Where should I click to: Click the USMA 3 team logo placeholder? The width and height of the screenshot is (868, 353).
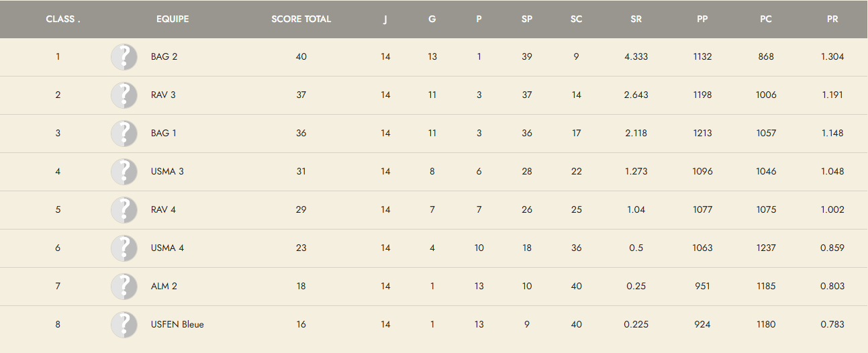click(124, 172)
